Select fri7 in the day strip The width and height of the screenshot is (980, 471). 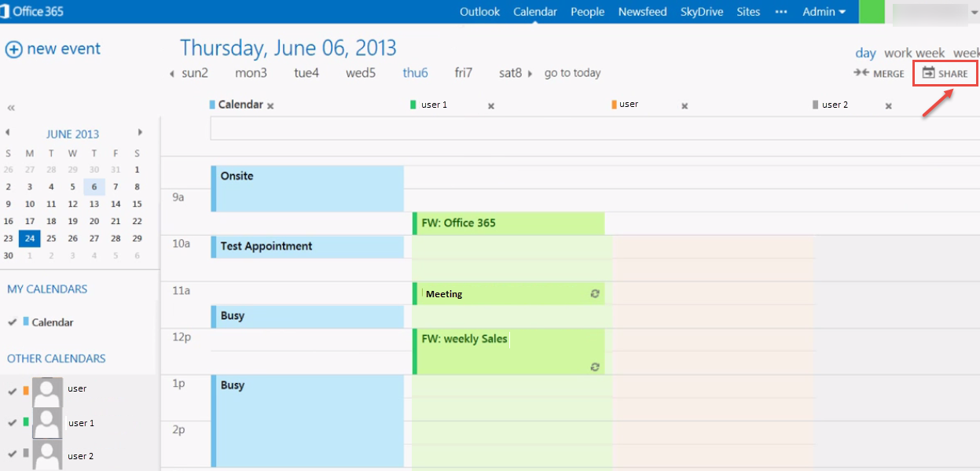tap(464, 73)
